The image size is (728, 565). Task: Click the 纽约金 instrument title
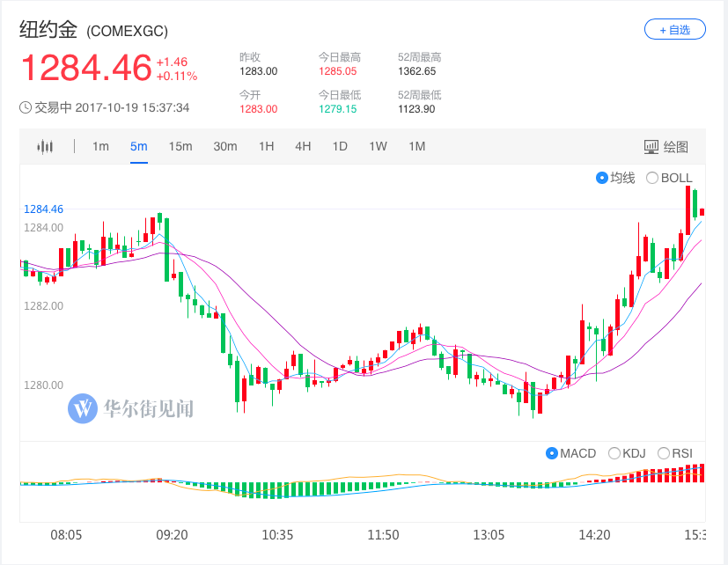coord(48,30)
